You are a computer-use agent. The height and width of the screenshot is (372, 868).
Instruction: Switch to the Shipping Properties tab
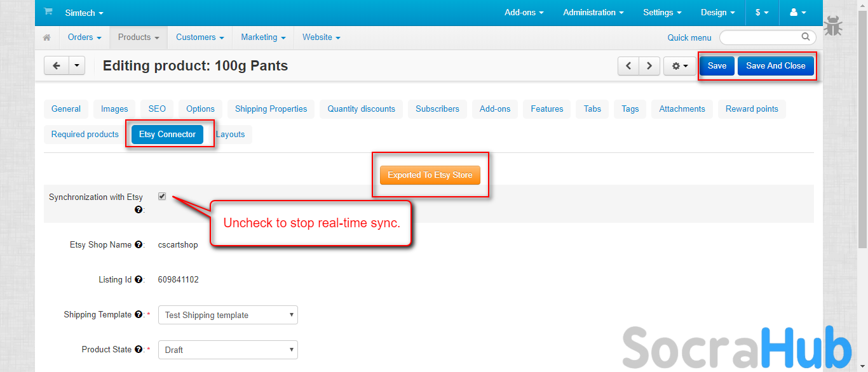[271, 109]
